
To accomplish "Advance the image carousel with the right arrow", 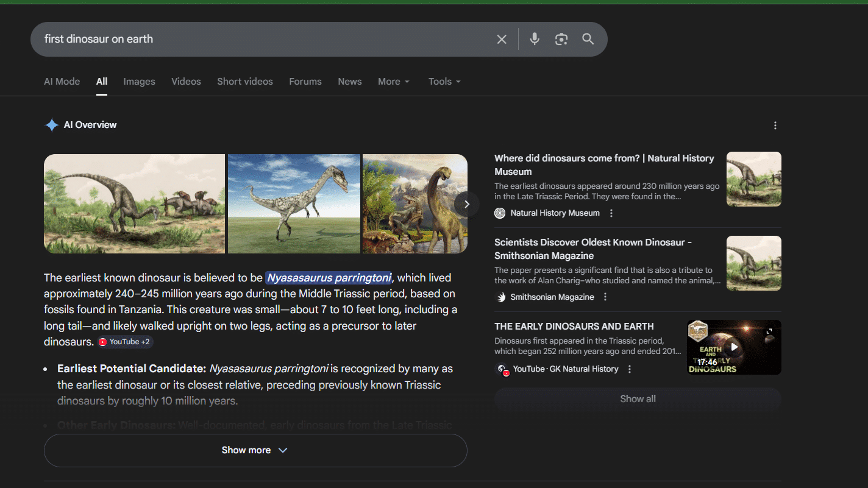I will [x=466, y=204].
